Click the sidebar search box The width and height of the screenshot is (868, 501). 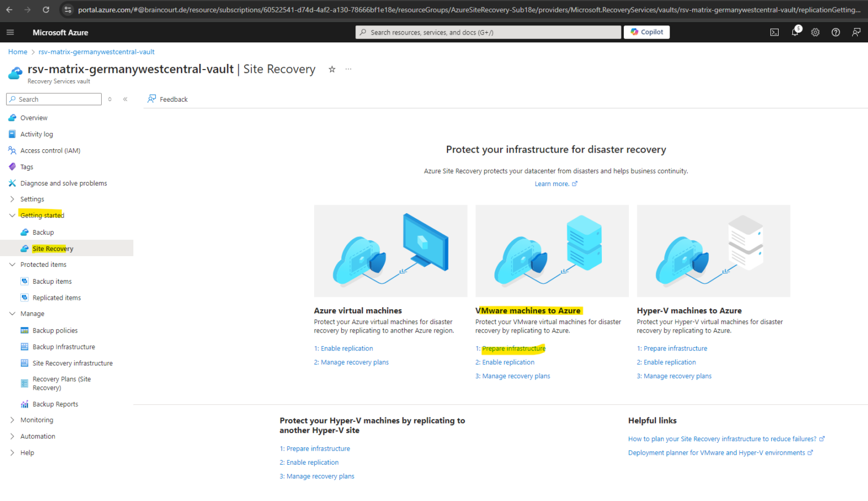tap(54, 99)
